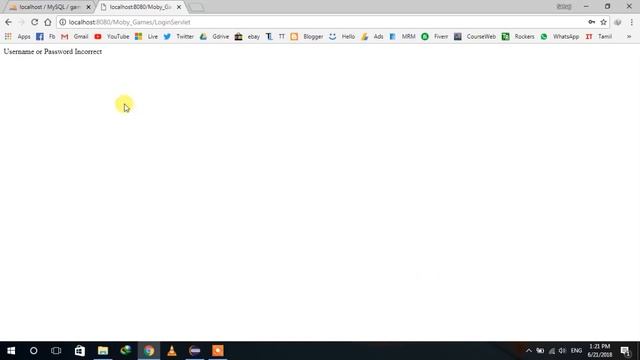Show hidden system tray icons
The width and height of the screenshot is (640, 360).
(x=529, y=351)
